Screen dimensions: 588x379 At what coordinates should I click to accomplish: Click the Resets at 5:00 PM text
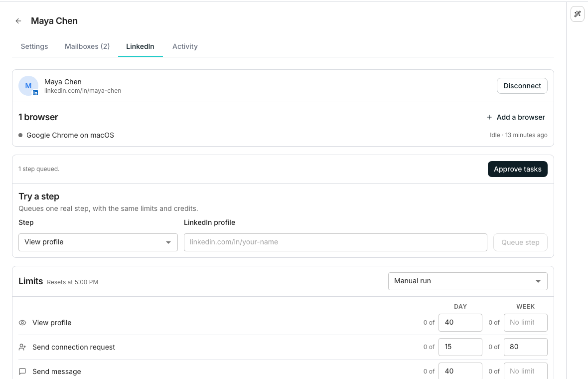(72, 282)
